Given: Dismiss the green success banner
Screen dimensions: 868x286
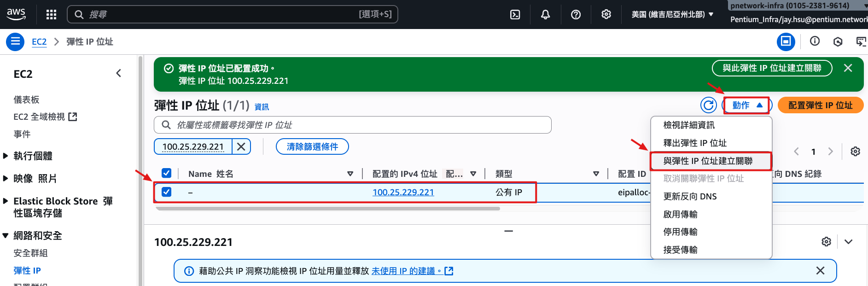Looking at the screenshot, I should coord(848,68).
